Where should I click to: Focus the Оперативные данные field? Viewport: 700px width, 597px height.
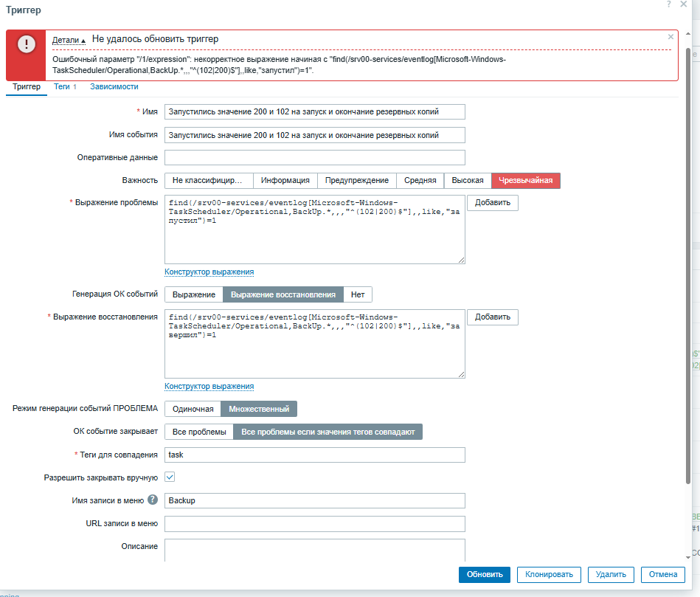click(315, 158)
